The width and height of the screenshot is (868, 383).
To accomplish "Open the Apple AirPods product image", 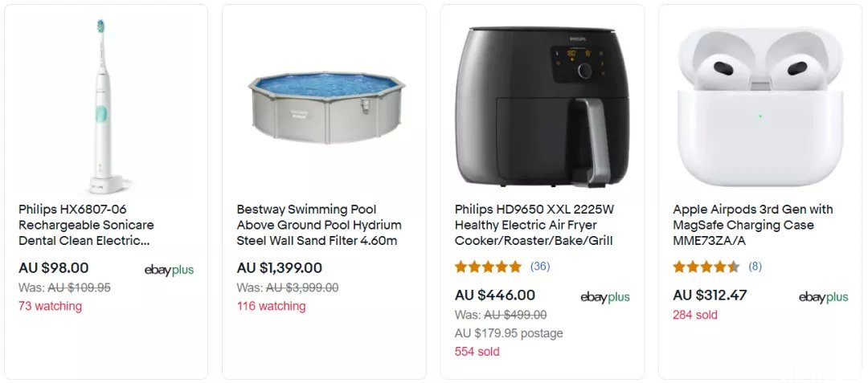I will point(760,107).
